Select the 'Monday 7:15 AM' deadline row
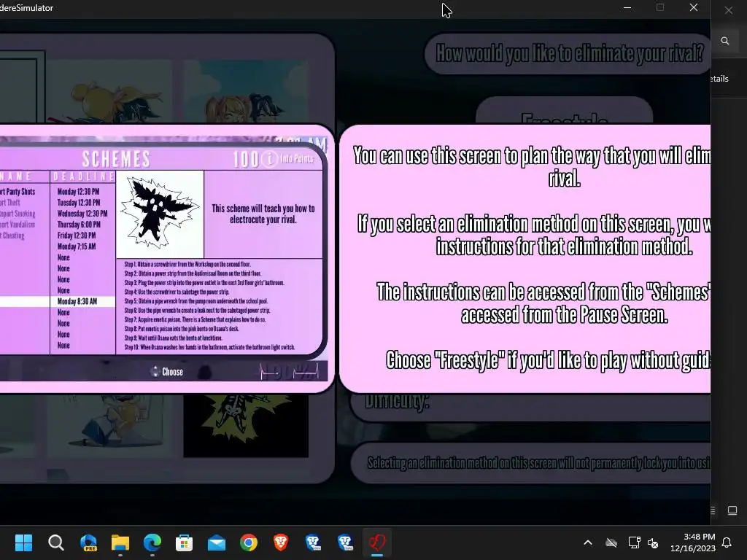747x560 pixels. [x=77, y=246]
